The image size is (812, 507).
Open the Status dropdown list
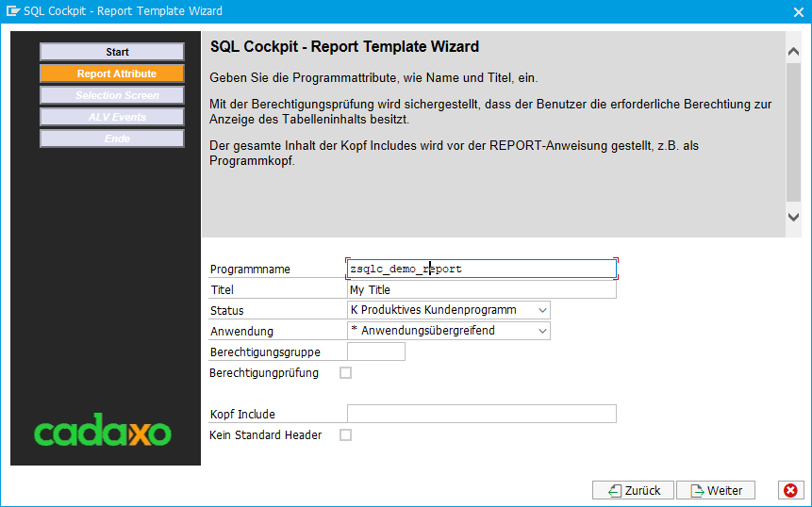(542, 310)
